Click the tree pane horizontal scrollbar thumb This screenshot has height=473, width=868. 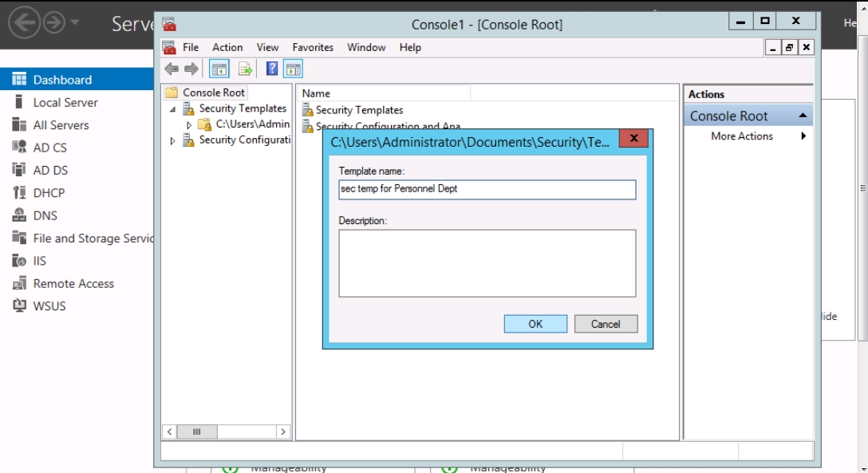(x=196, y=432)
